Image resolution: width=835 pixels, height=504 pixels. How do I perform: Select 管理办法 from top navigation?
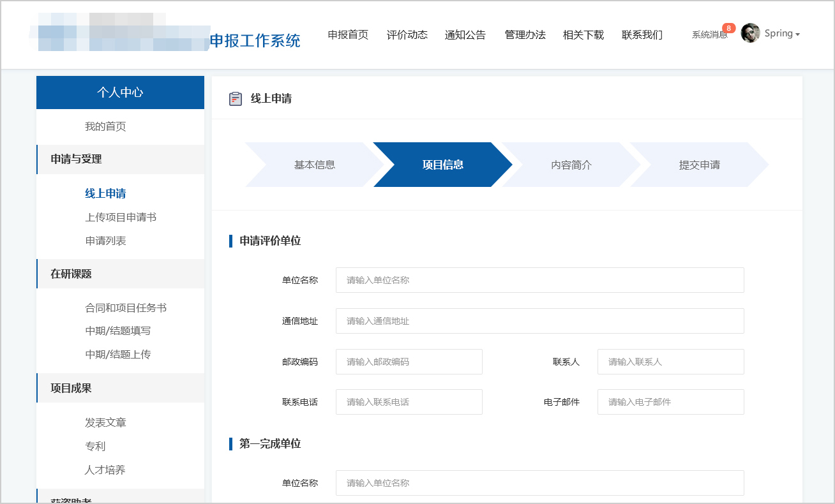524,35
